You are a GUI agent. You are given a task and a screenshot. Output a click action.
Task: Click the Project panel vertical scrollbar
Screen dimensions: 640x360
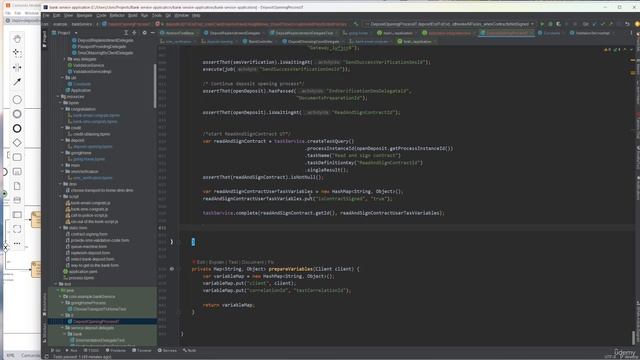tap(155, 86)
